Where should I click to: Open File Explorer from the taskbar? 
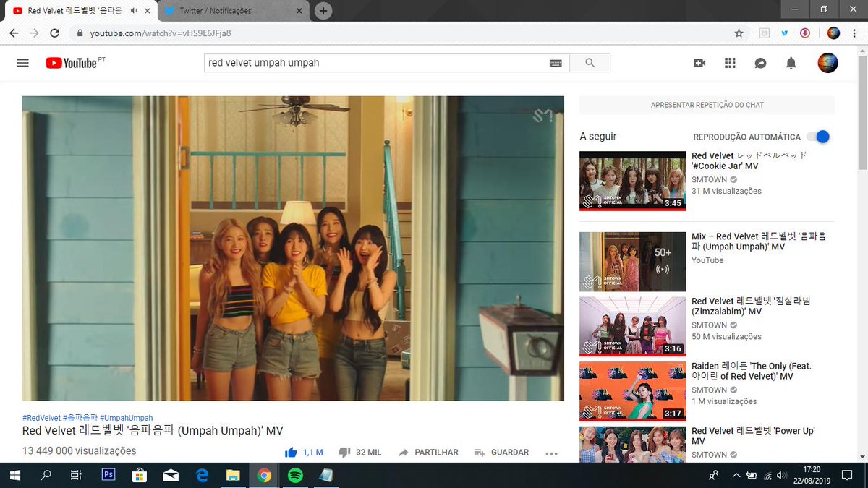[233, 475]
